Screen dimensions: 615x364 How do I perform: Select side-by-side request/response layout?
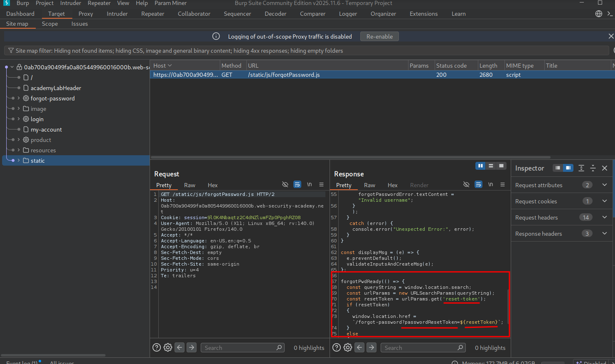[481, 166]
